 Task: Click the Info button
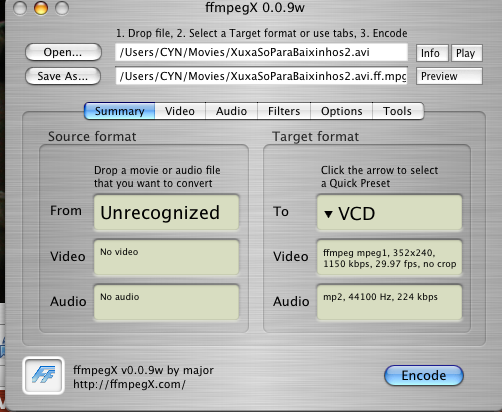click(x=432, y=53)
